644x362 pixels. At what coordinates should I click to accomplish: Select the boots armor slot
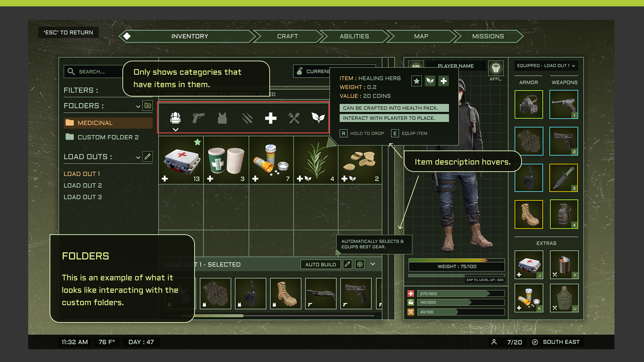(529, 214)
